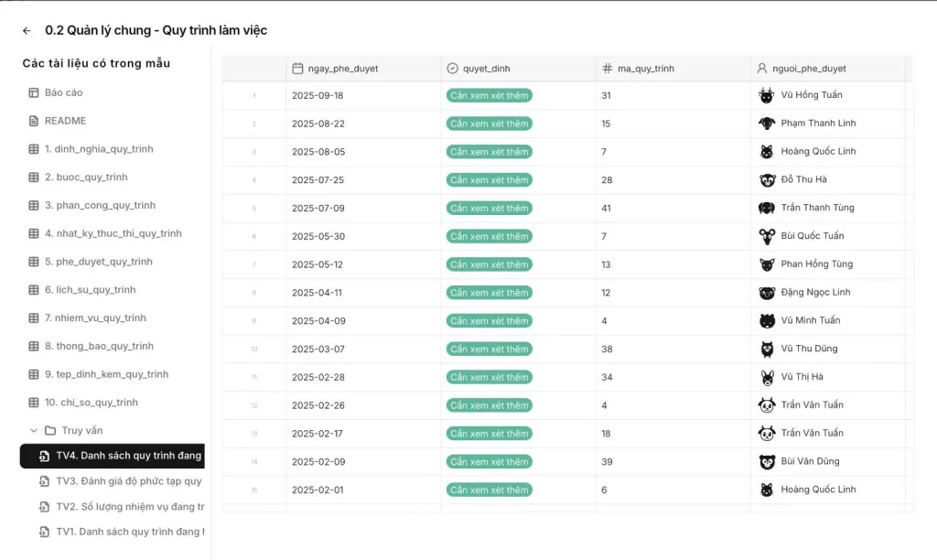Click person icon in nguoi_phe_duyet header
This screenshot has width=937, height=560.
pos(761,69)
